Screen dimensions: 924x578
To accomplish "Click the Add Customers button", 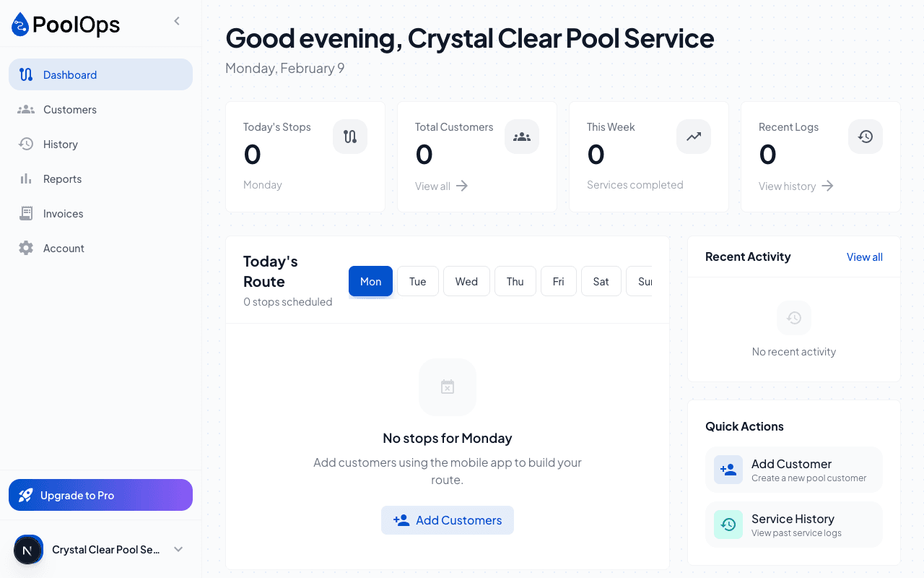I will [448, 519].
